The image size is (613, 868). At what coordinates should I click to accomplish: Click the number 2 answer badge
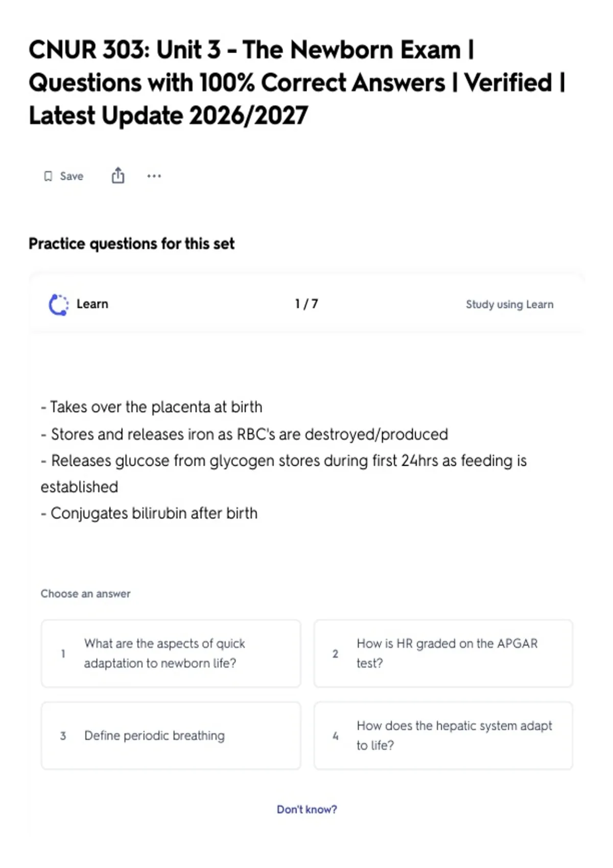pyautogui.click(x=335, y=654)
